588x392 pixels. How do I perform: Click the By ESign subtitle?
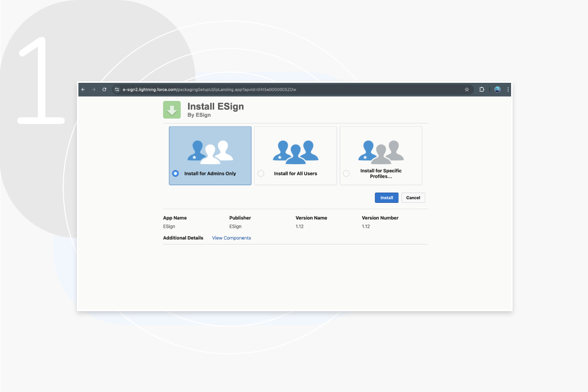pos(199,116)
